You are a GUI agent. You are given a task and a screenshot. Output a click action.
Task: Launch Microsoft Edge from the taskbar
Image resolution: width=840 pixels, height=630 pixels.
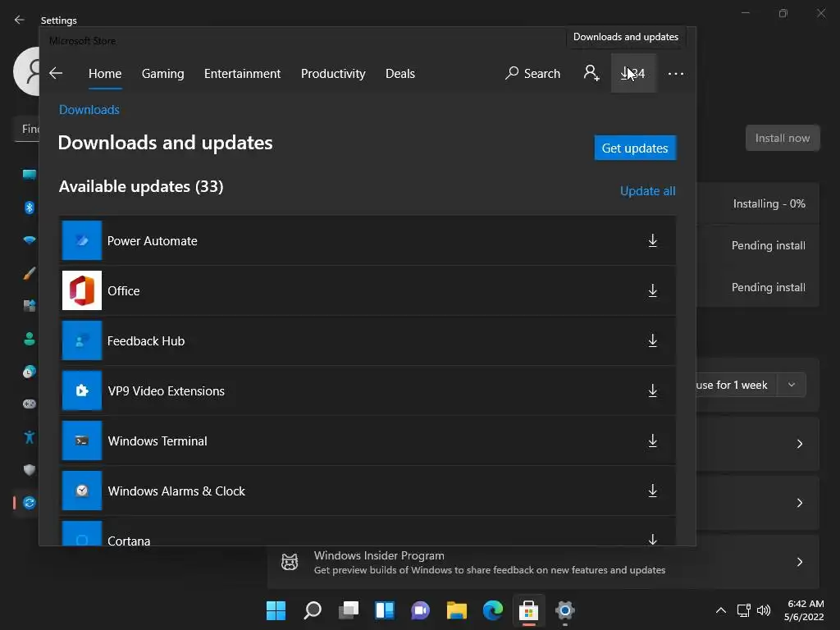[493, 610]
